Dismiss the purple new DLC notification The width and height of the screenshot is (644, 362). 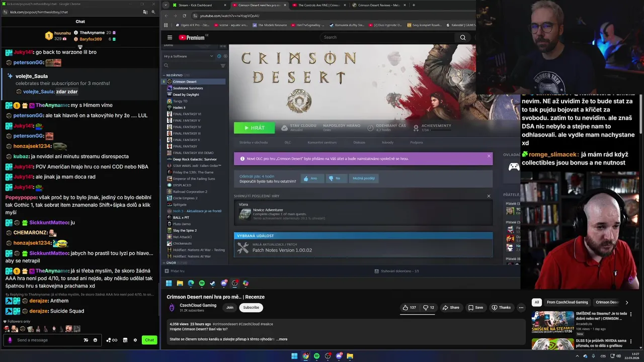tap(489, 156)
